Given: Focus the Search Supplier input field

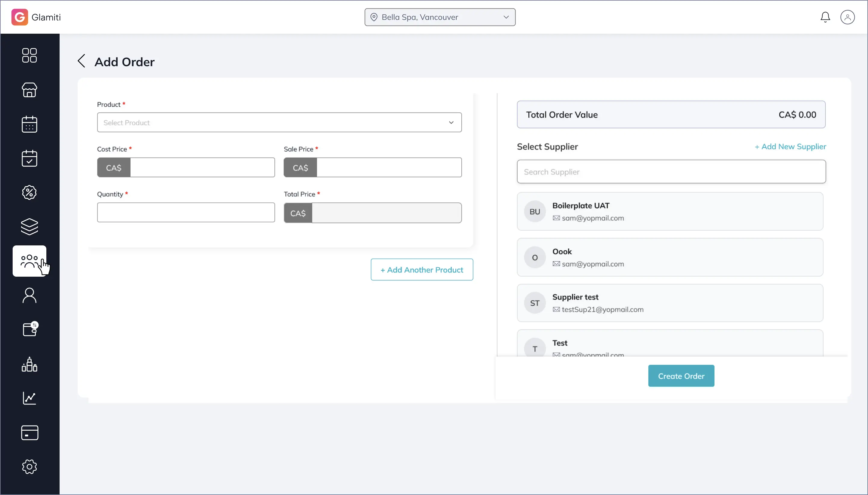Looking at the screenshot, I should [x=671, y=172].
